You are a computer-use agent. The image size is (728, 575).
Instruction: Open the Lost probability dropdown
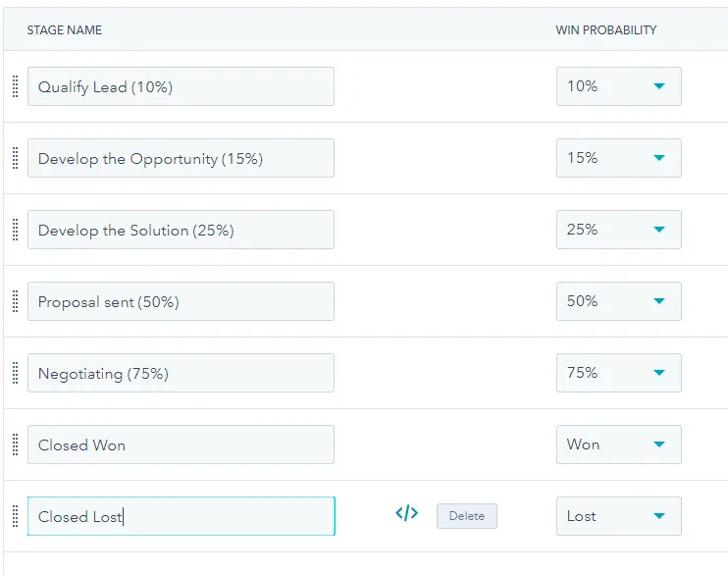pos(618,516)
